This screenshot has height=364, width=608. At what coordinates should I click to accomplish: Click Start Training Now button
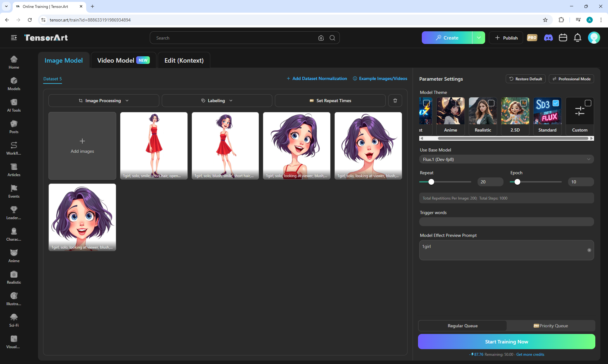click(x=506, y=342)
